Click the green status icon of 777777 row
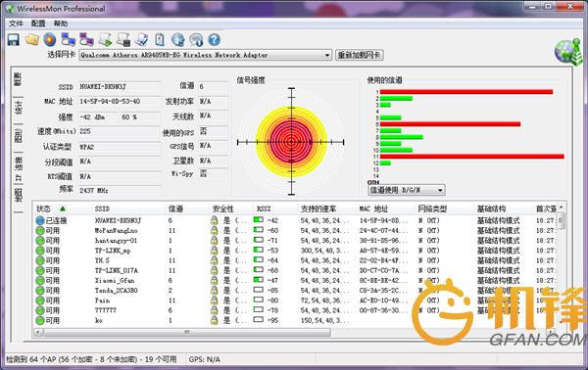This screenshot has height=370, width=588. [40, 310]
